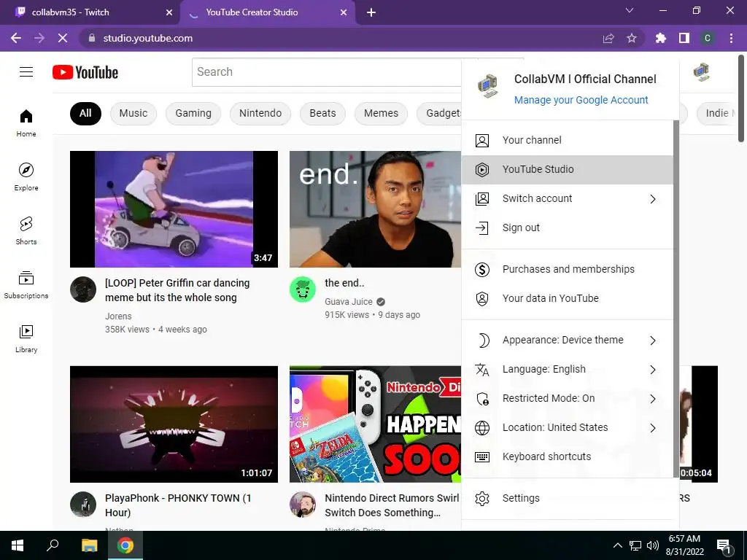Close the YouTube Creator Studio tab
747x560 pixels.
(344, 12)
